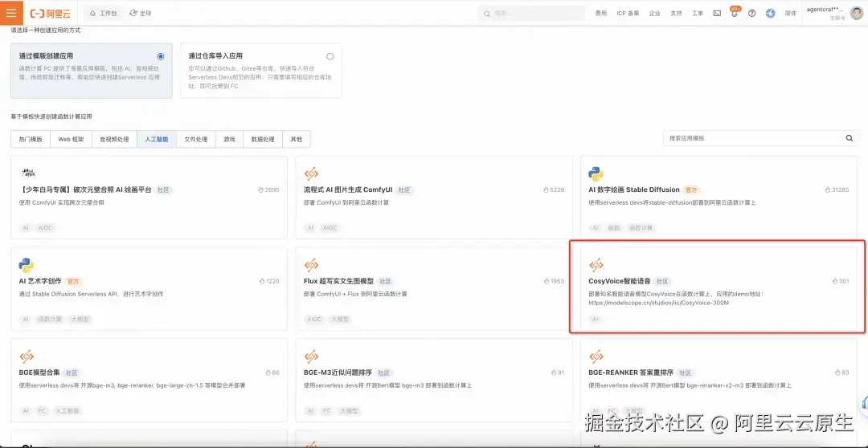Click the 社区 badge on CosyVoice card
Image resolution: width=868 pixels, height=448 pixels.
click(x=662, y=281)
